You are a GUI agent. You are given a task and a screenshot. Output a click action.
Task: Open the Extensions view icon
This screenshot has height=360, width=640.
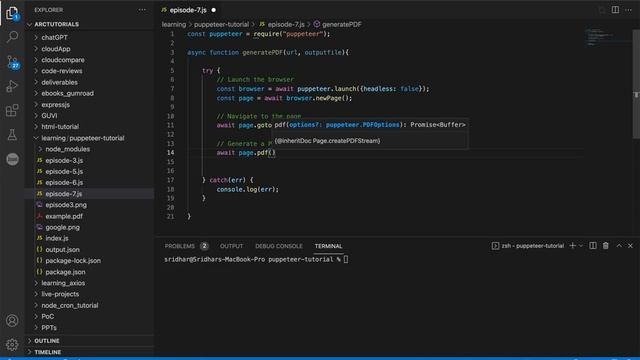(x=12, y=111)
